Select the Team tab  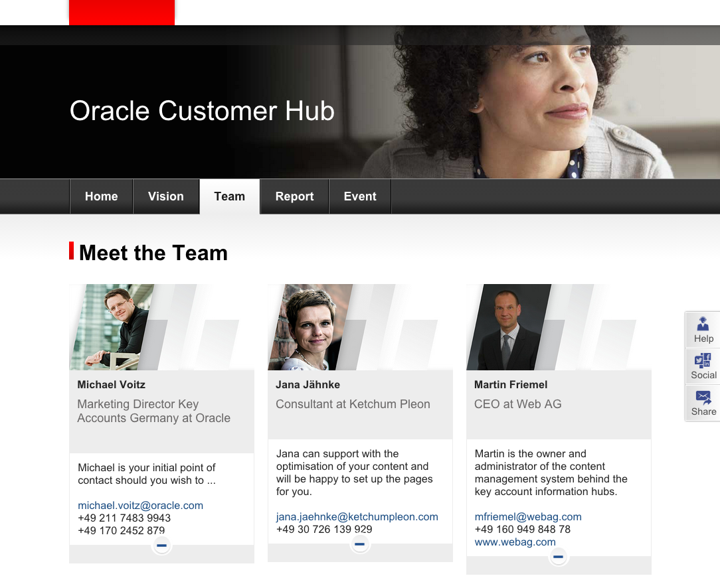click(230, 196)
